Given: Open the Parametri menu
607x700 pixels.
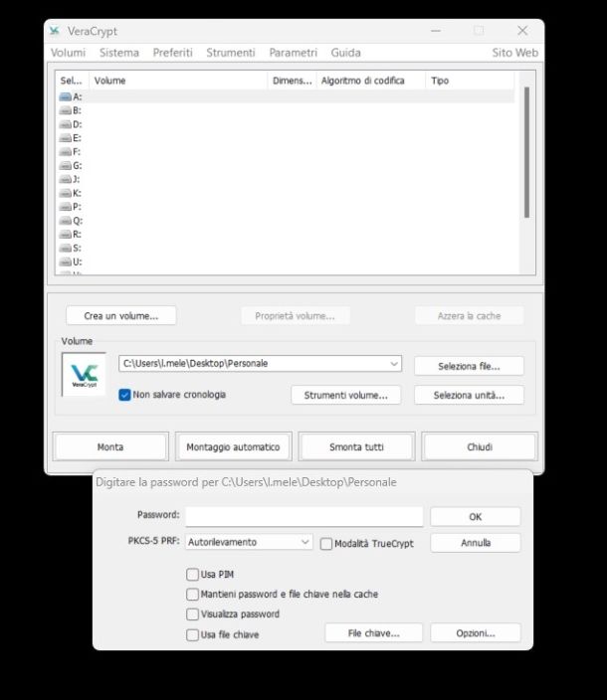Looking at the screenshot, I should (x=293, y=53).
